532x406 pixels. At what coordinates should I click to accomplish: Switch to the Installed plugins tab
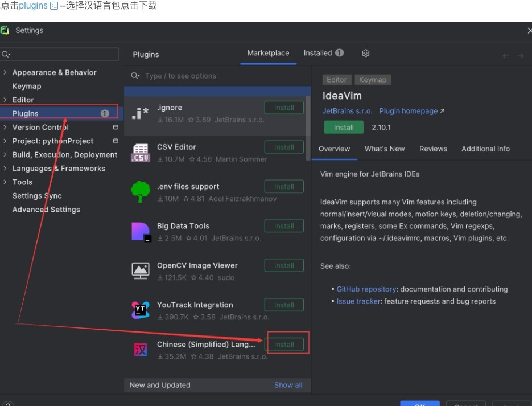tap(323, 53)
